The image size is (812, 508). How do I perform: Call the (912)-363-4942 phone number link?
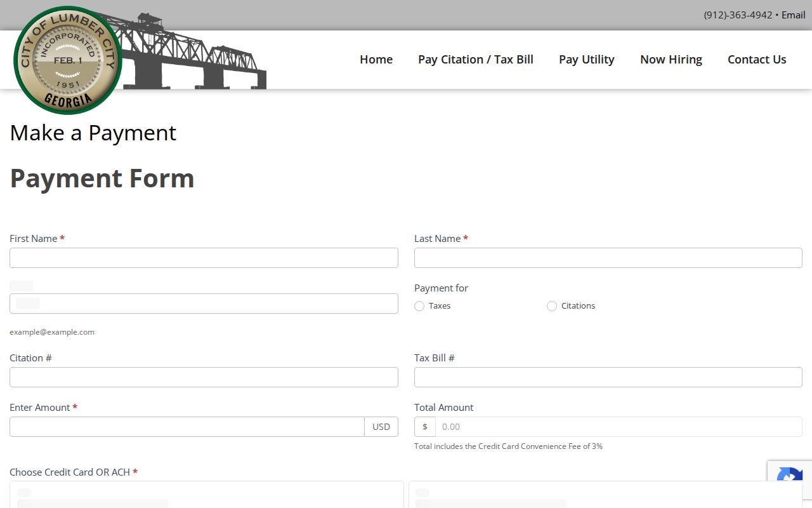(738, 15)
